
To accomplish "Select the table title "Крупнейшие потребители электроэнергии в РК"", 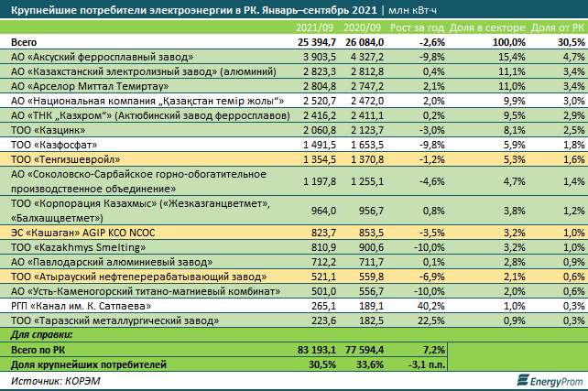I will click(135, 10).
